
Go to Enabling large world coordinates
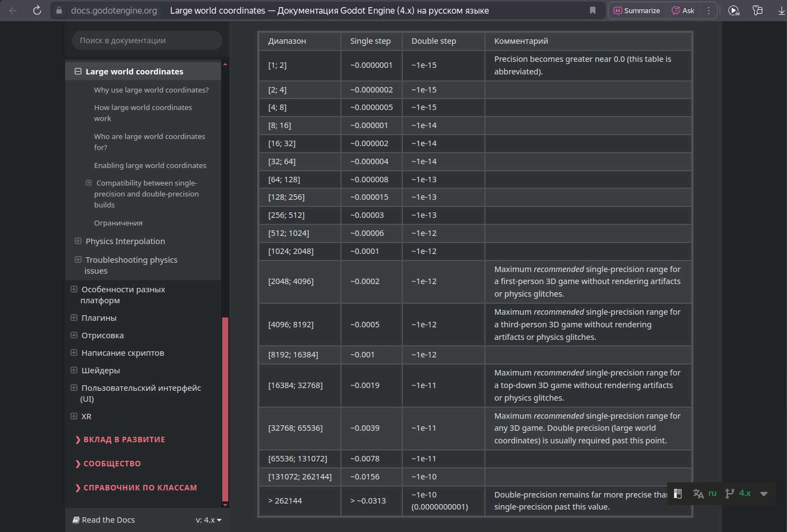[x=150, y=165]
